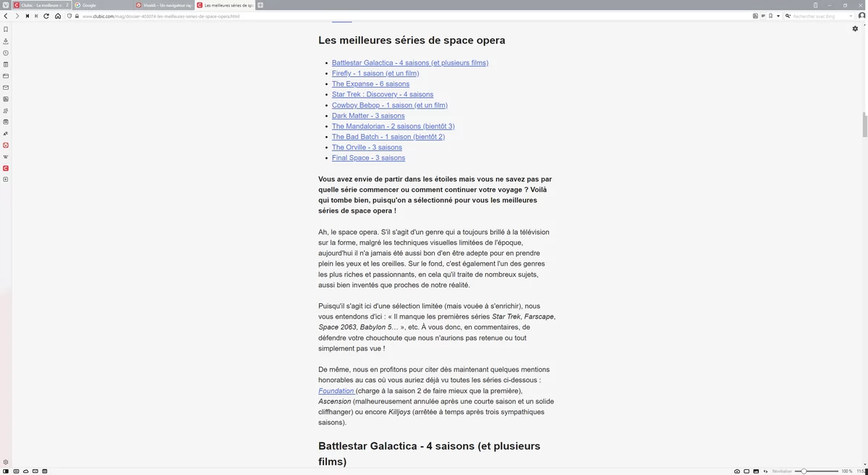The width and height of the screenshot is (868, 475).
Task: Open the capture page camera icon
Action: click(737, 471)
